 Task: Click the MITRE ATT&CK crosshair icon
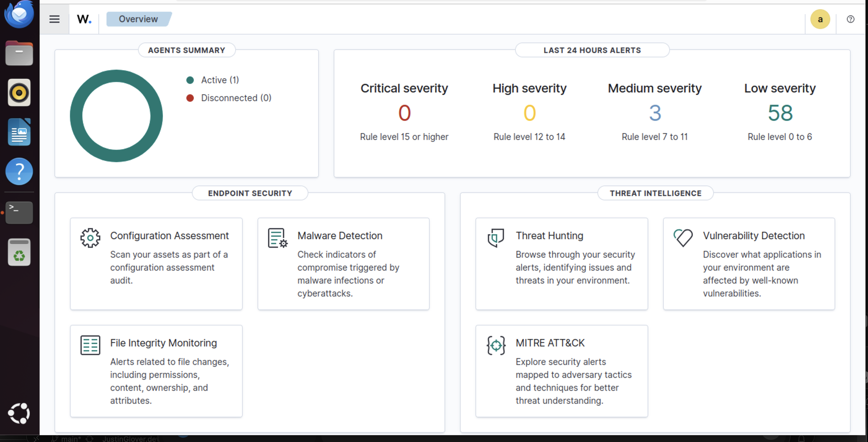[x=495, y=345]
